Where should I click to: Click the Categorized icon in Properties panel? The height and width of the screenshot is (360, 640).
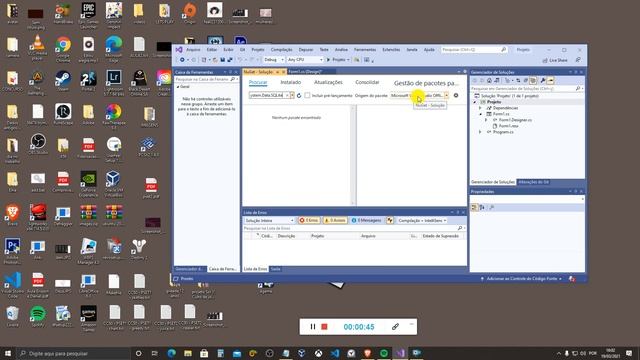click(x=474, y=207)
